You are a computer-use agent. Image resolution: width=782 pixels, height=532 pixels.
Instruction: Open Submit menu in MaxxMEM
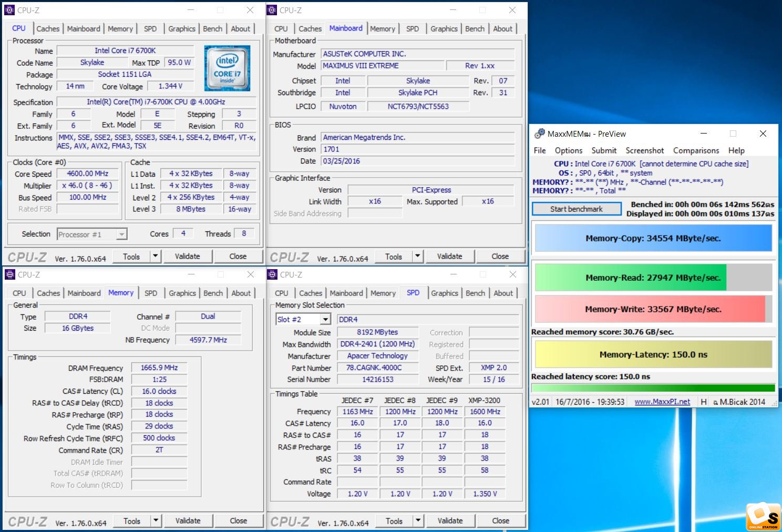[x=604, y=150]
